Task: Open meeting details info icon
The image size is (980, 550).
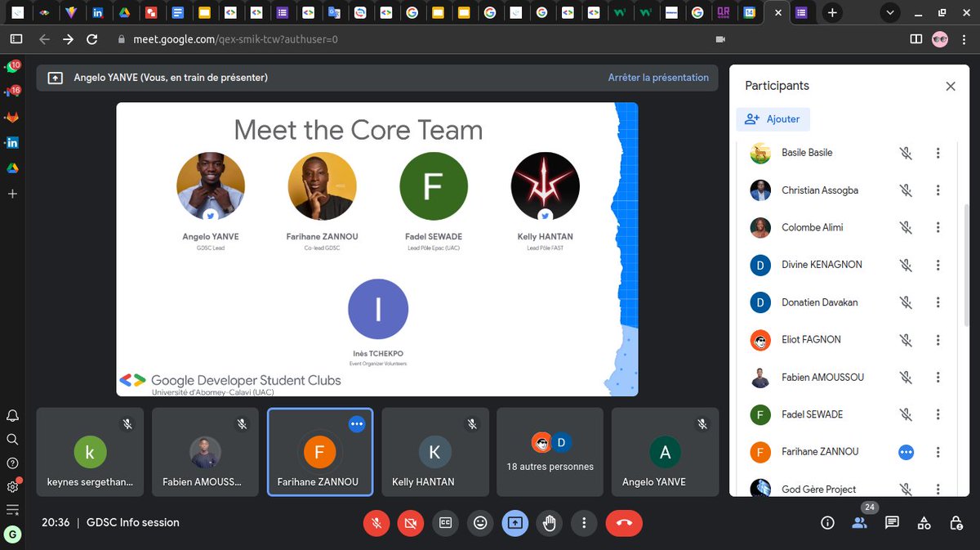Action: (827, 522)
